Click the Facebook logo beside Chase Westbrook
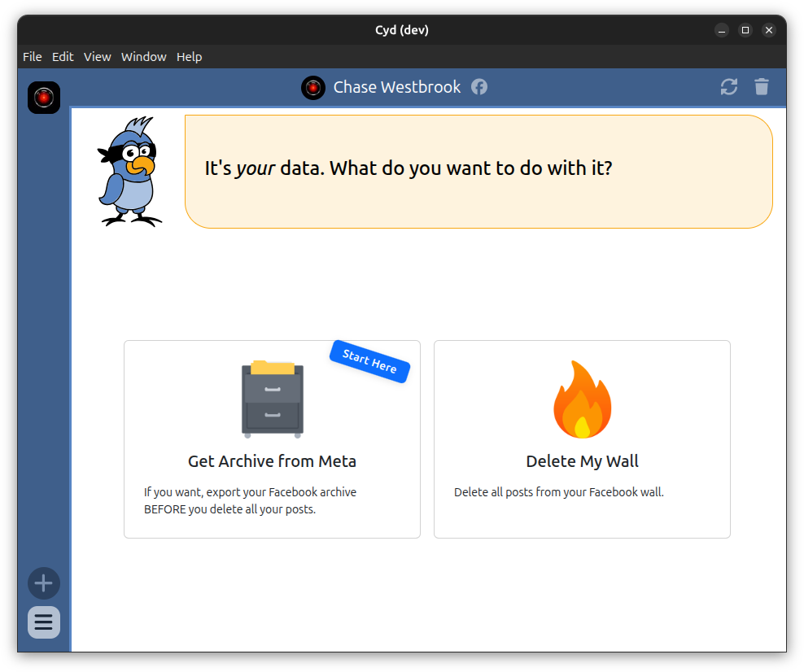The height and width of the screenshot is (672, 804). [x=479, y=87]
